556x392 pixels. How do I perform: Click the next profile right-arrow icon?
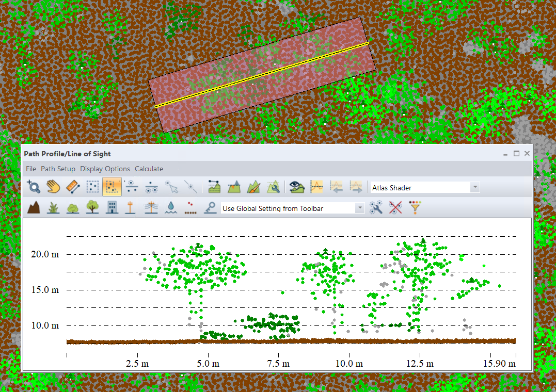point(356,187)
